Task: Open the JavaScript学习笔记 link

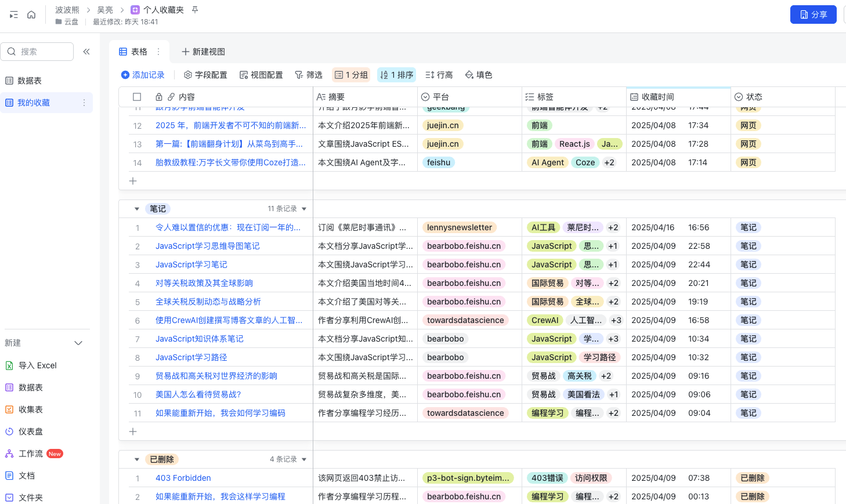Action: (191, 264)
